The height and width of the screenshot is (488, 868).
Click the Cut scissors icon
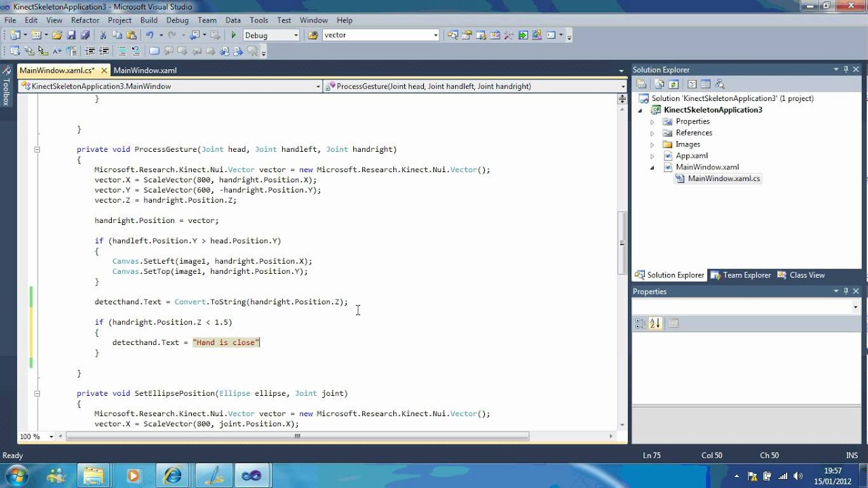pyautogui.click(x=103, y=35)
